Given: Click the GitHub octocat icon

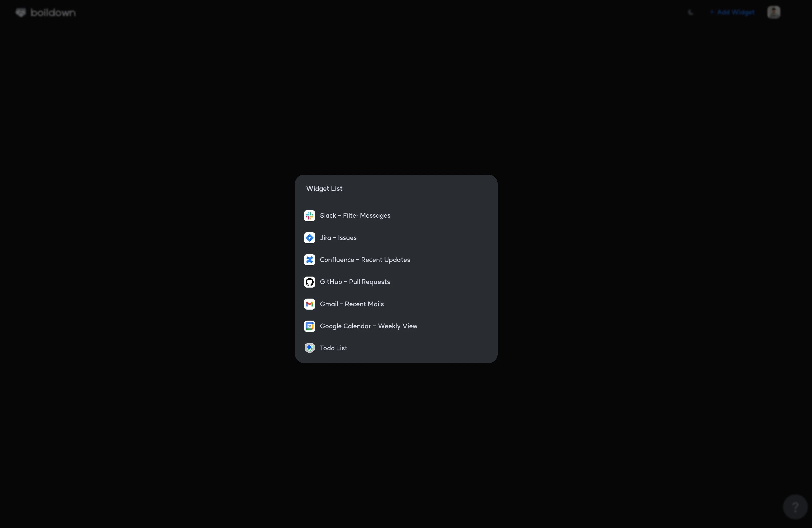Looking at the screenshot, I should 309,282.
